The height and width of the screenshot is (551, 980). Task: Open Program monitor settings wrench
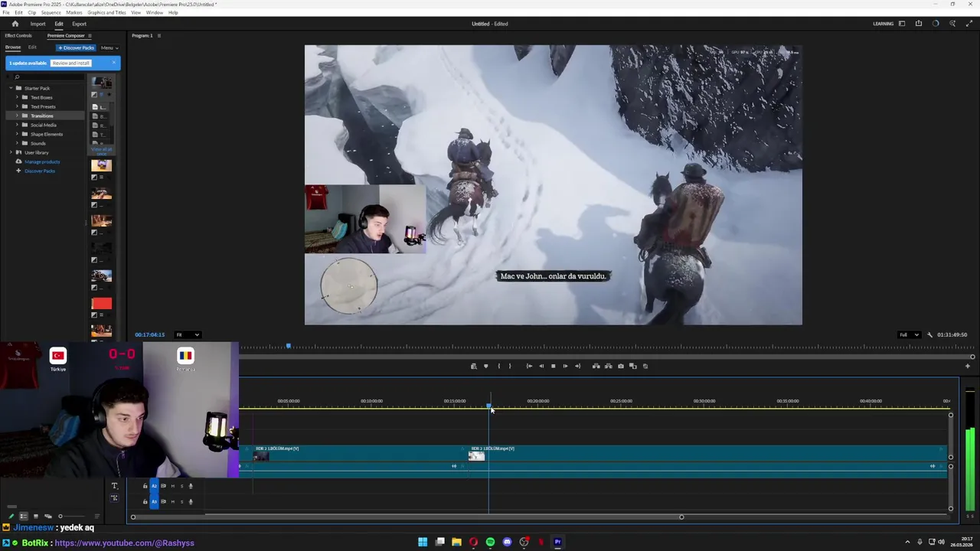click(x=929, y=334)
